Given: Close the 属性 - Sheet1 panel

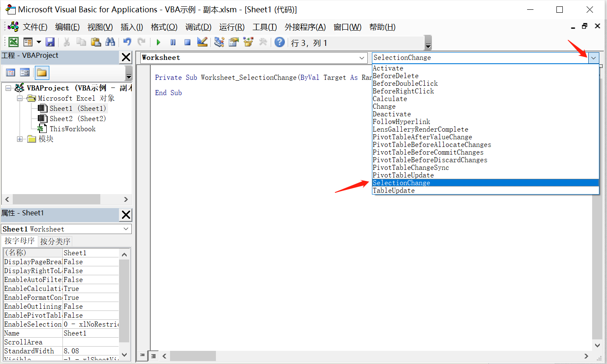Looking at the screenshot, I should tap(126, 215).
